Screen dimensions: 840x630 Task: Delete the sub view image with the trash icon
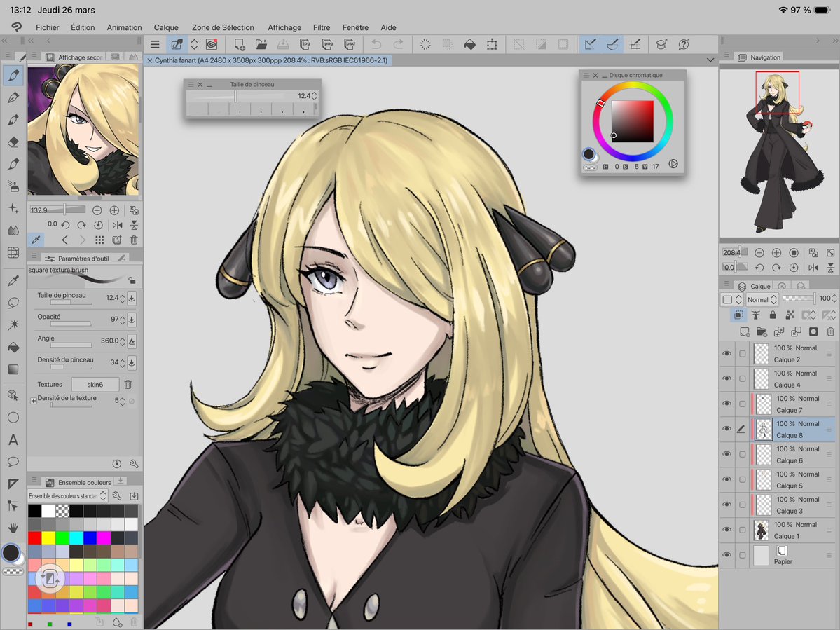pyautogui.click(x=134, y=240)
